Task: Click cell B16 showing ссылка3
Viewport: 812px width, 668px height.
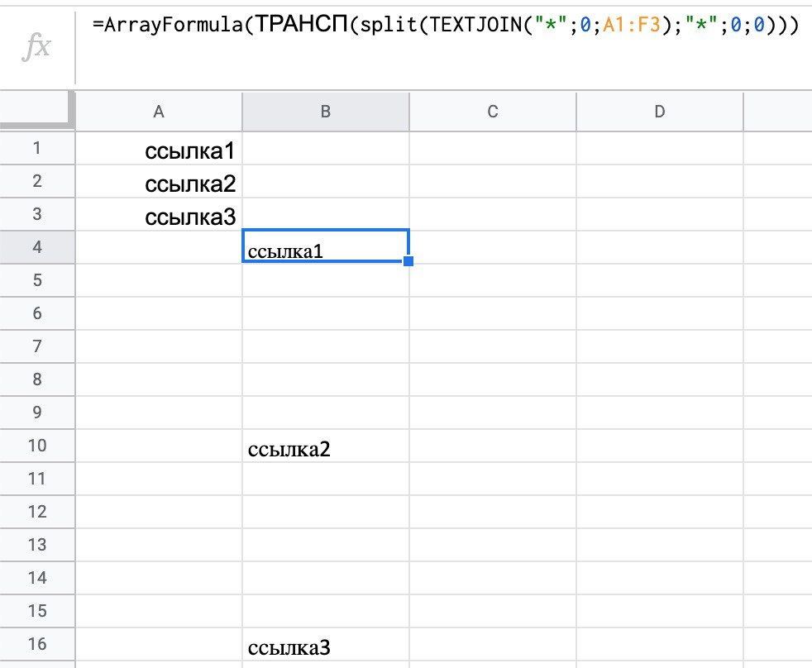Action: [x=326, y=644]
